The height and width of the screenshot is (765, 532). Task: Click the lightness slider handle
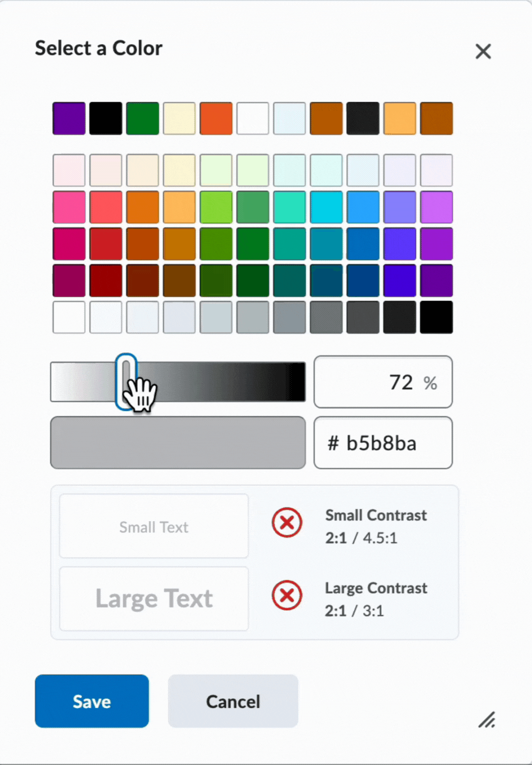pos(126,382)
